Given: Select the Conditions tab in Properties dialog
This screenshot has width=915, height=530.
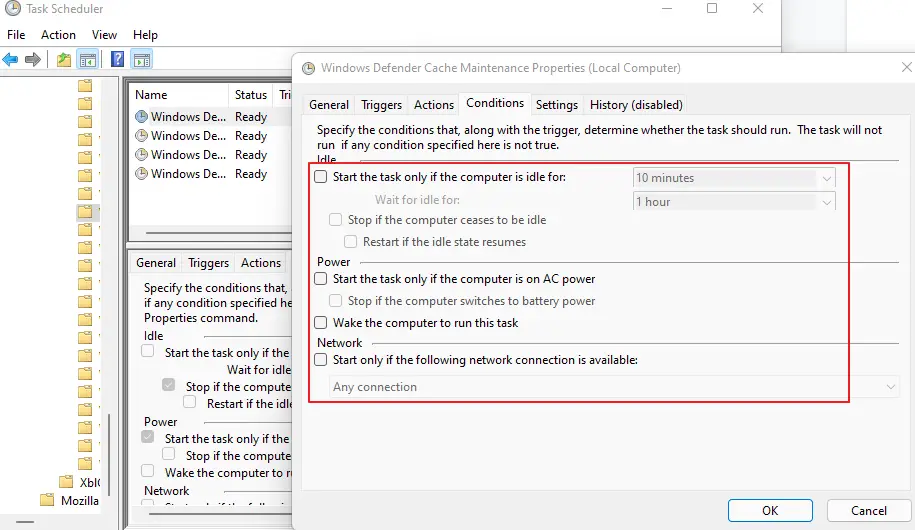Looking at the screenshot, I should 495,103.
